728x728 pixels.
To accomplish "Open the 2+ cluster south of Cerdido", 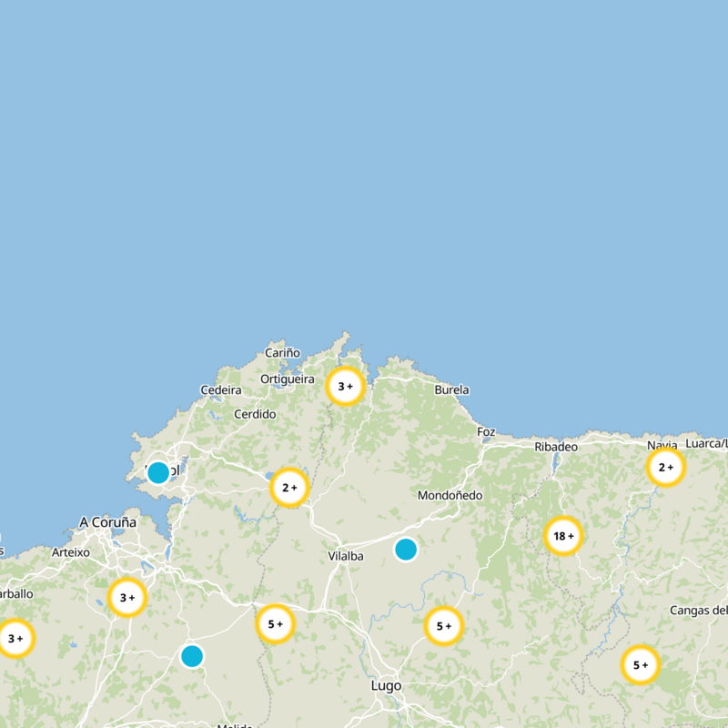I will pyautogui.click(x=289, y=488).
